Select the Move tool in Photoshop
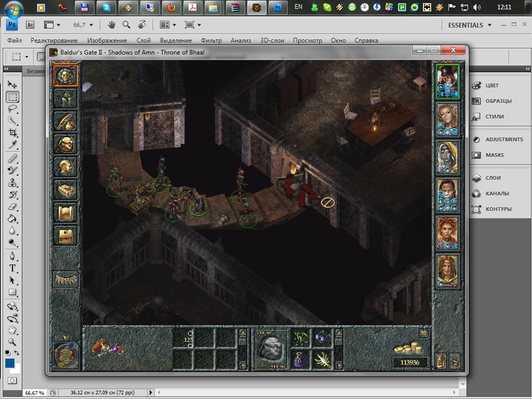 pyautogui.click(x=12, y=84)
